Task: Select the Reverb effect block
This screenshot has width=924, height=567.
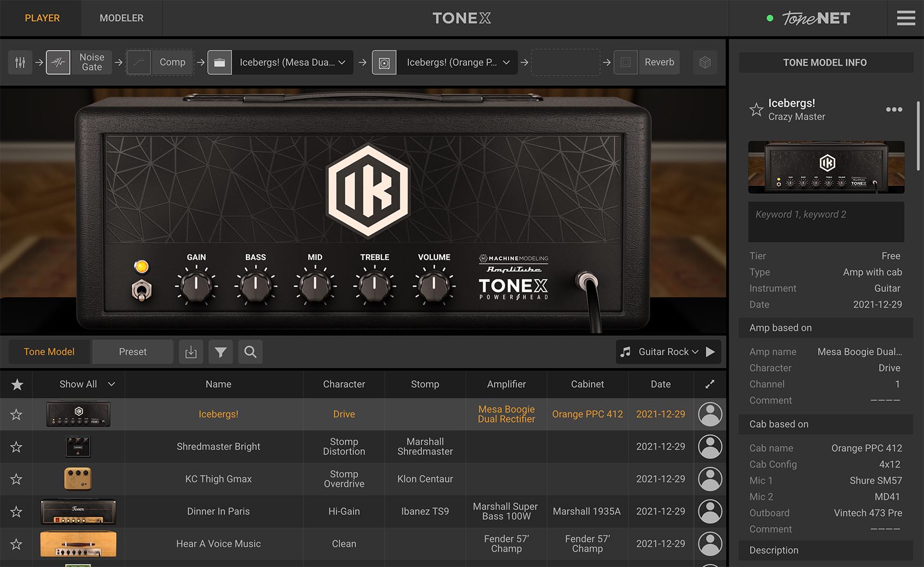Action: click(x=646, y=62)
